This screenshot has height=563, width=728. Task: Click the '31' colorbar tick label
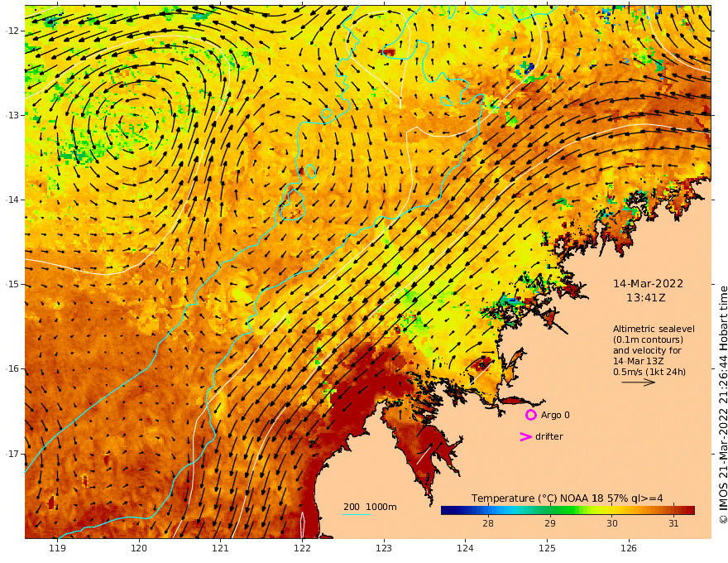tap(673, 523)
